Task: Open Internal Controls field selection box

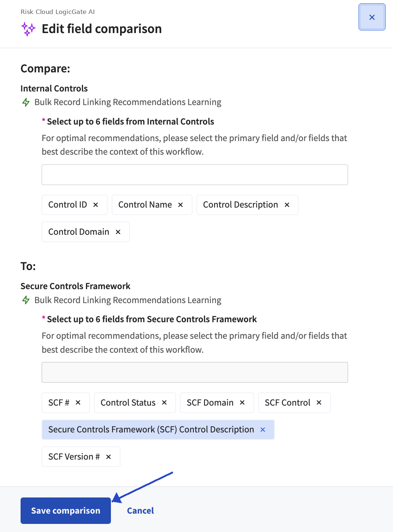Action: [195, 175]
